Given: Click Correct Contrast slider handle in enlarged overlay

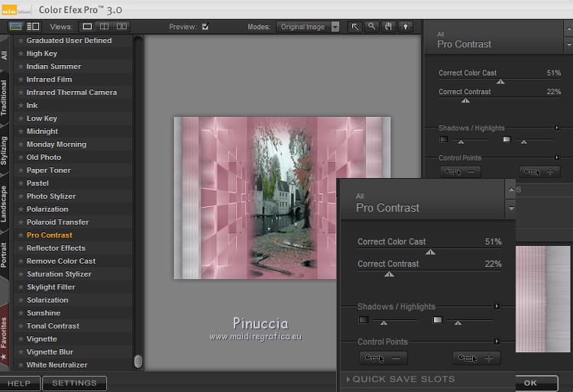Looking at the screenshot, I should 390,274.
